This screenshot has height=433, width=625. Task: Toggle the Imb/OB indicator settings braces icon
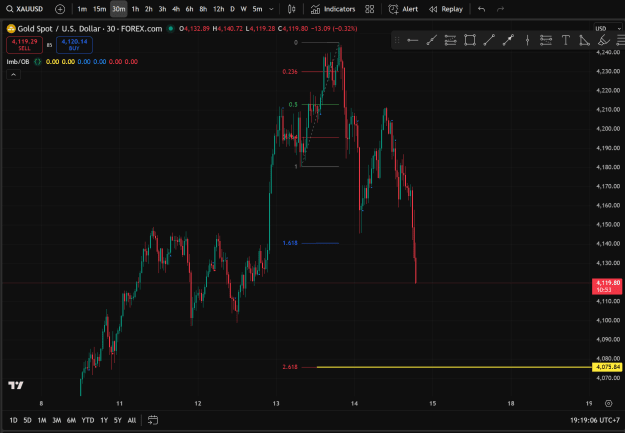click(x=37, y=62)
